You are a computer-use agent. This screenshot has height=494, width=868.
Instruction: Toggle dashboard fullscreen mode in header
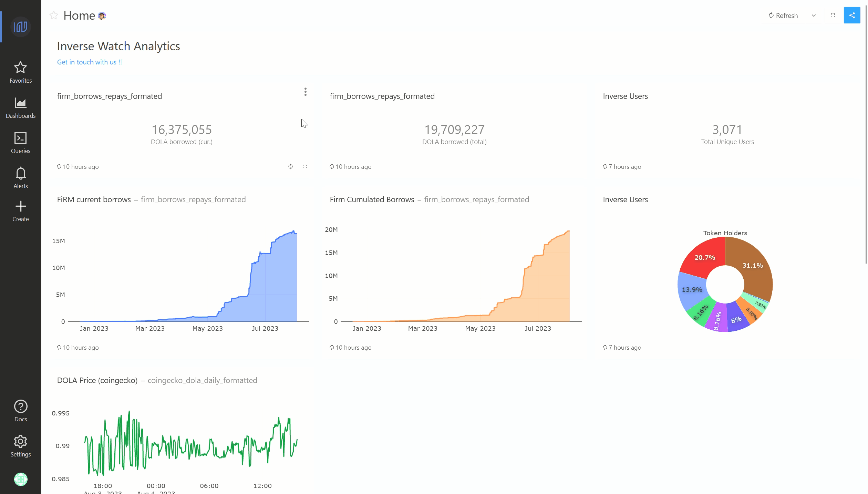pyautogui.click(x=833, y=16)
